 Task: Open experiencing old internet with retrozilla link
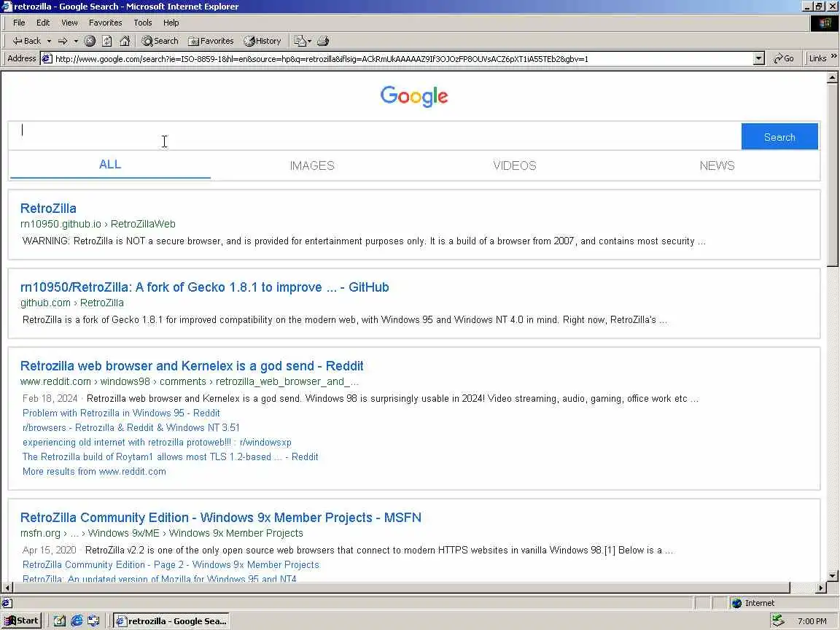click(x=157, y=442)
